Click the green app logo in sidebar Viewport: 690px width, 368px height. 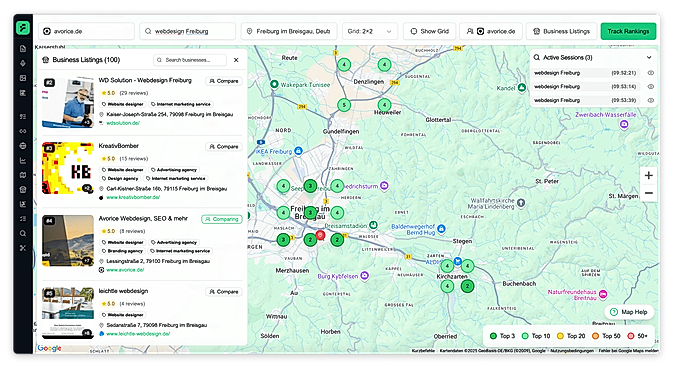coord(23,28)
